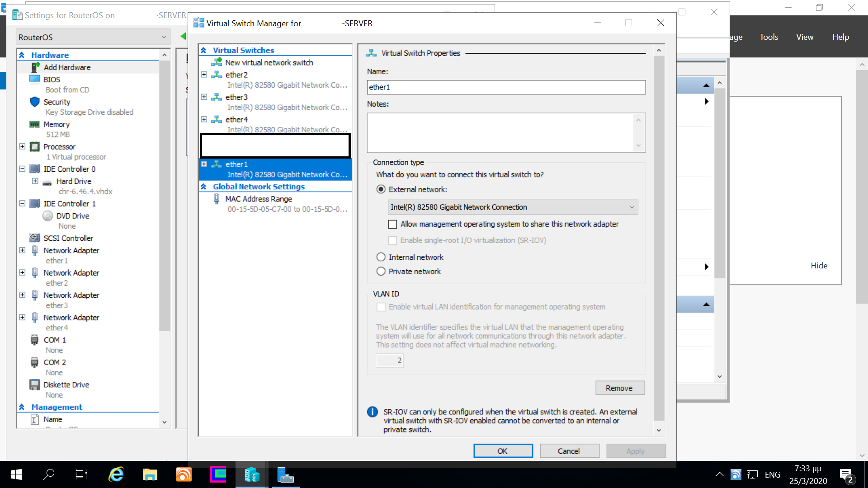Select the Key Storage Drive disabled text

coord(89,112)
